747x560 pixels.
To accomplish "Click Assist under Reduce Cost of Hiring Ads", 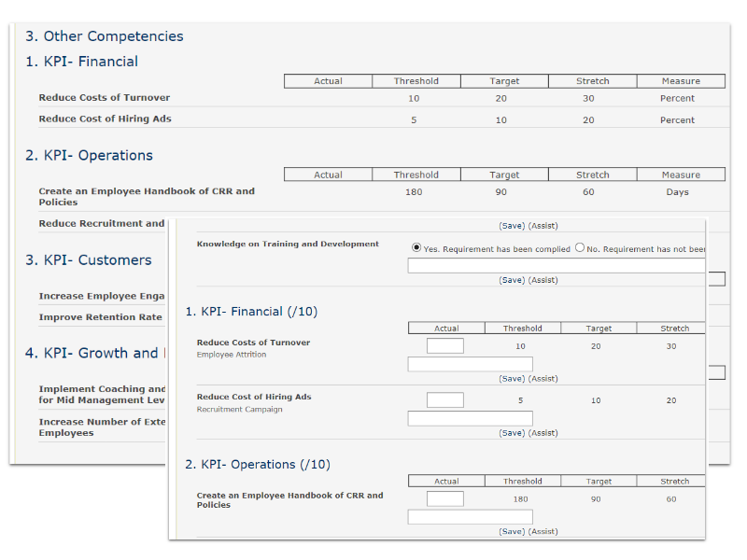I will point(543,433).
